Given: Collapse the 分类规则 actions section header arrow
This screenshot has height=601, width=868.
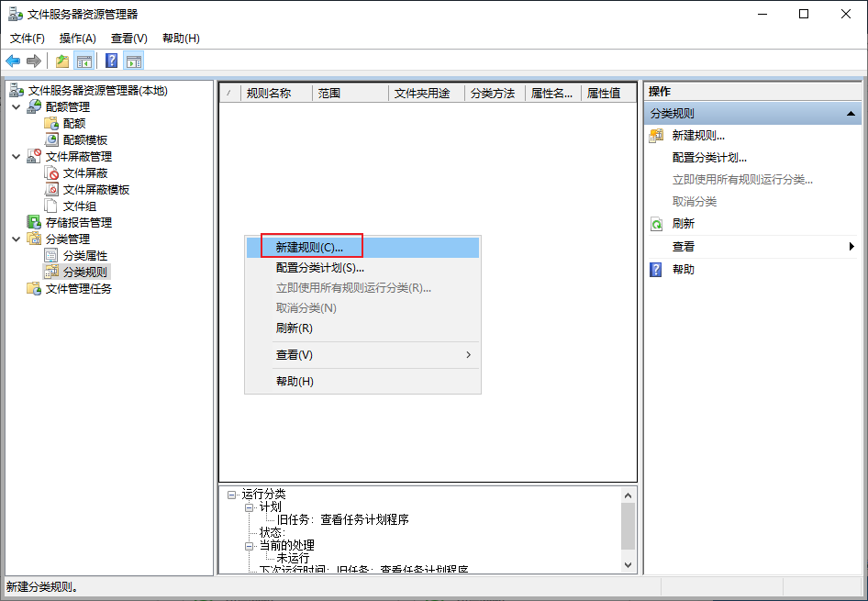Looking at the screenshot, I should tap(851, 114).
